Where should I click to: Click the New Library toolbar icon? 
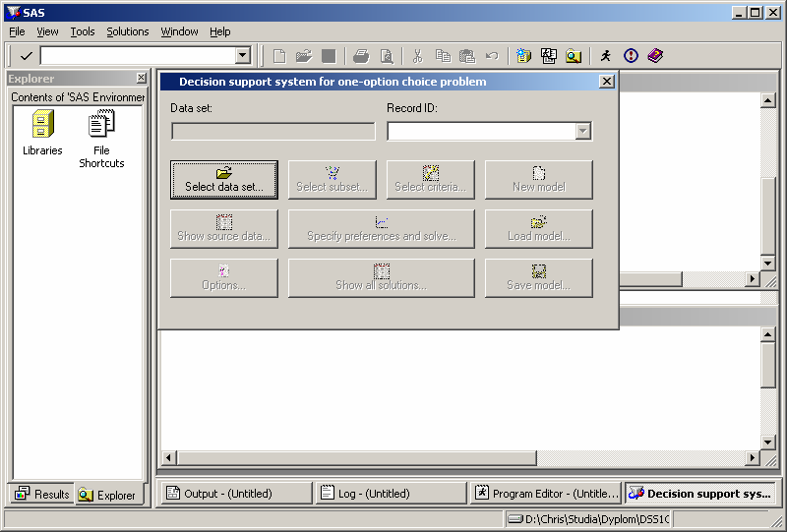pos(523,56)
